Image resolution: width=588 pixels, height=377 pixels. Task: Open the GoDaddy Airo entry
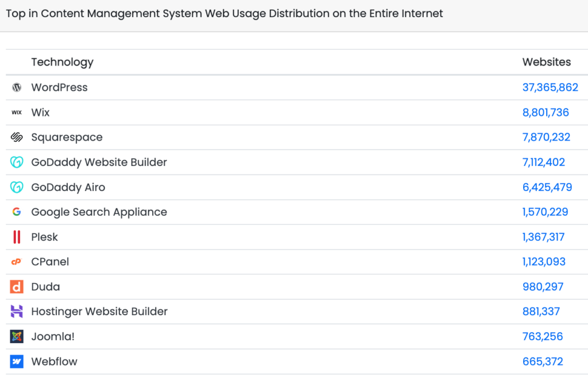click(x=68, y=188)
